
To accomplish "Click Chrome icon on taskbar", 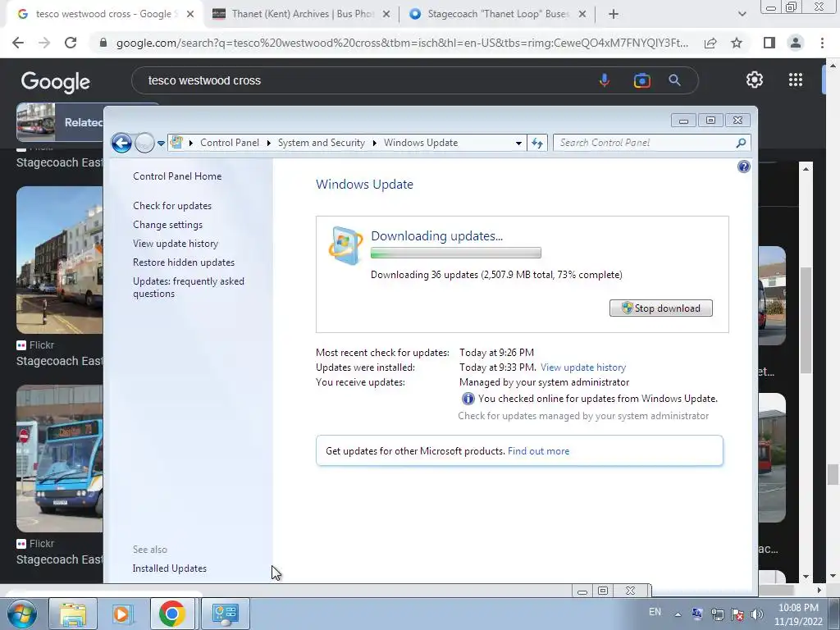I will coord(172,614).
